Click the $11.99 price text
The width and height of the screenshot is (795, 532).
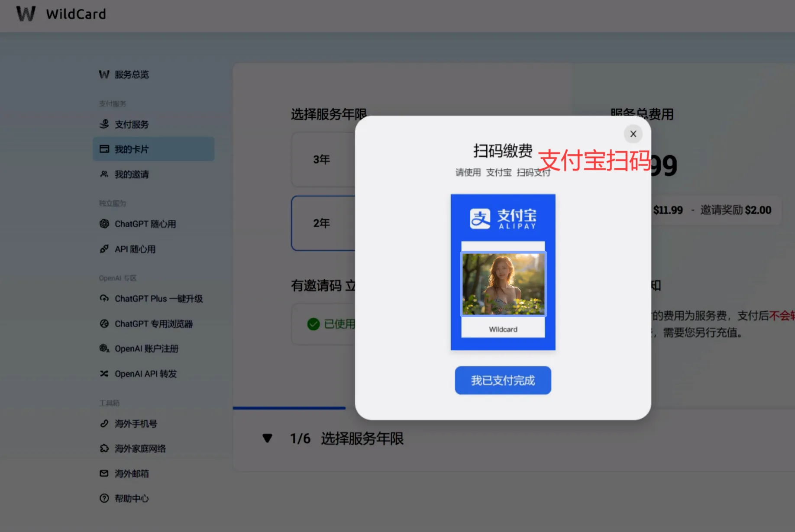[668, 210]
